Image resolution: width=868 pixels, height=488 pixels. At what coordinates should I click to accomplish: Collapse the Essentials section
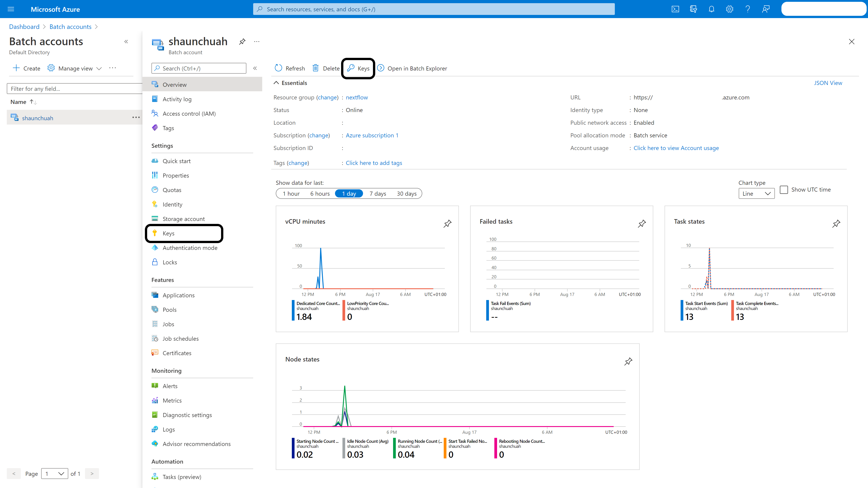click(x=276, y=83)
